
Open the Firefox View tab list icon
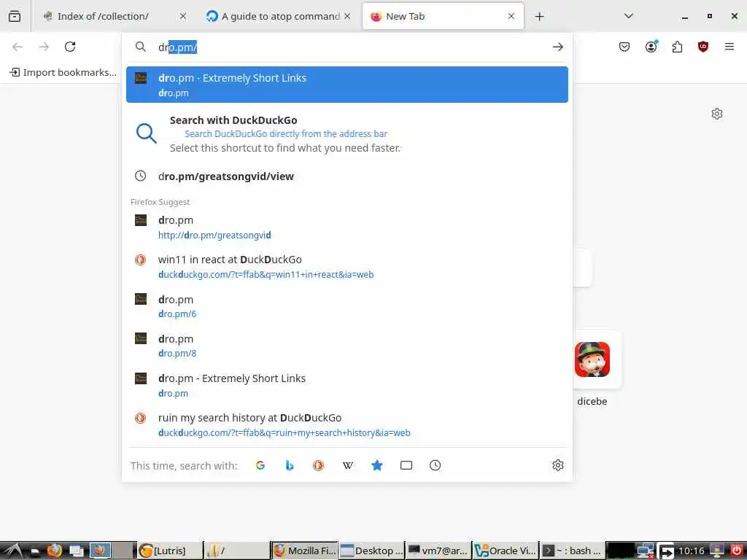(x=15, y=16)
